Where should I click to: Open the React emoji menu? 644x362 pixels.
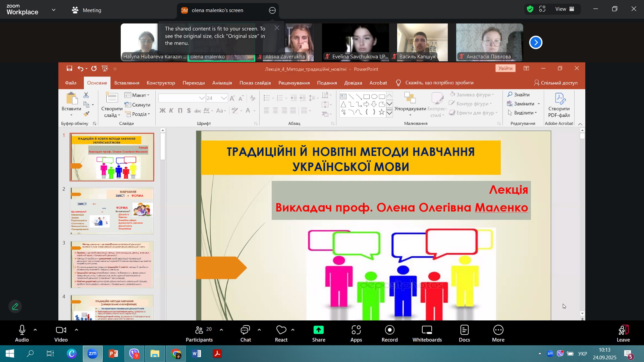pos(281,334)
